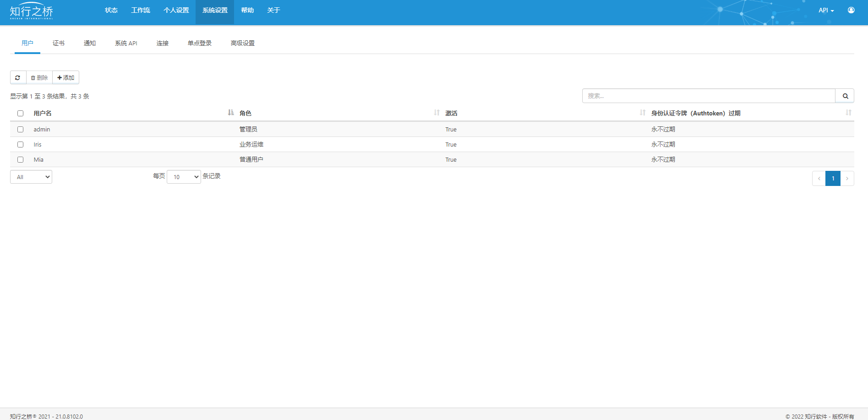This screenshot has height=420, width=868.
Task: Select page 1 in pagination
Action: pyautogui.click(x=833, y=178)
